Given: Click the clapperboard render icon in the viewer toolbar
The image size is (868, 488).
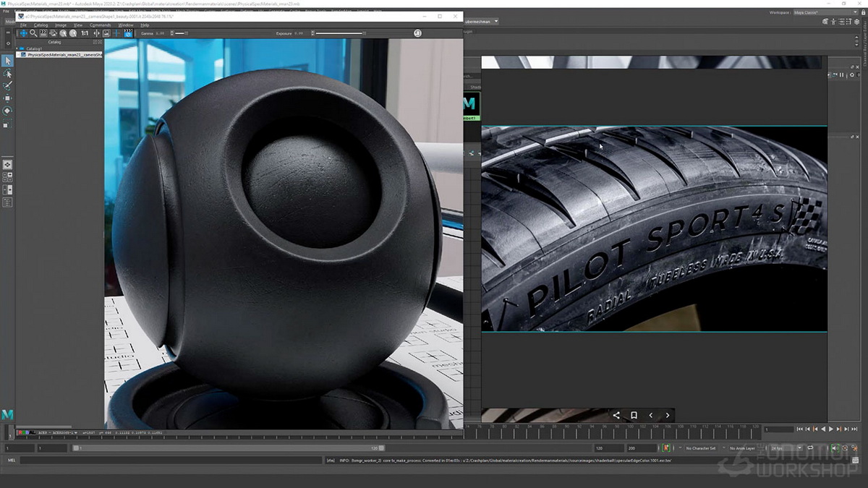Looking at the screenshot, I should pyautogui.click(x=127, y=33).
